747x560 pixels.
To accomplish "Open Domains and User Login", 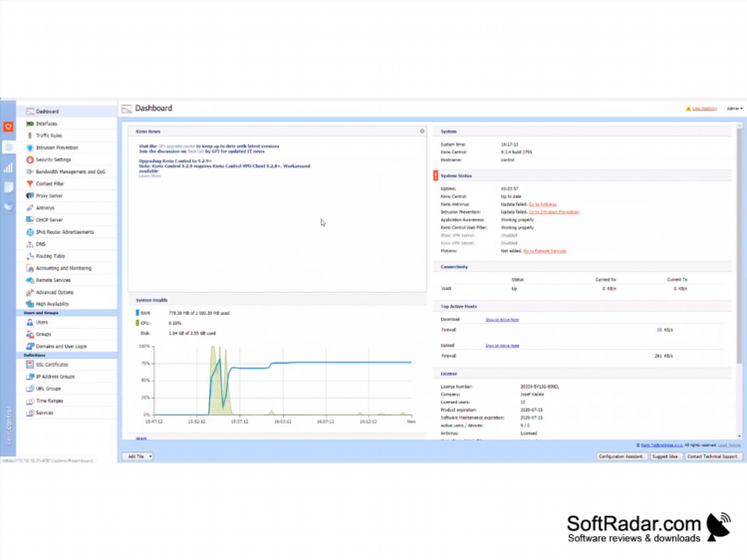I will pos(61,347).
